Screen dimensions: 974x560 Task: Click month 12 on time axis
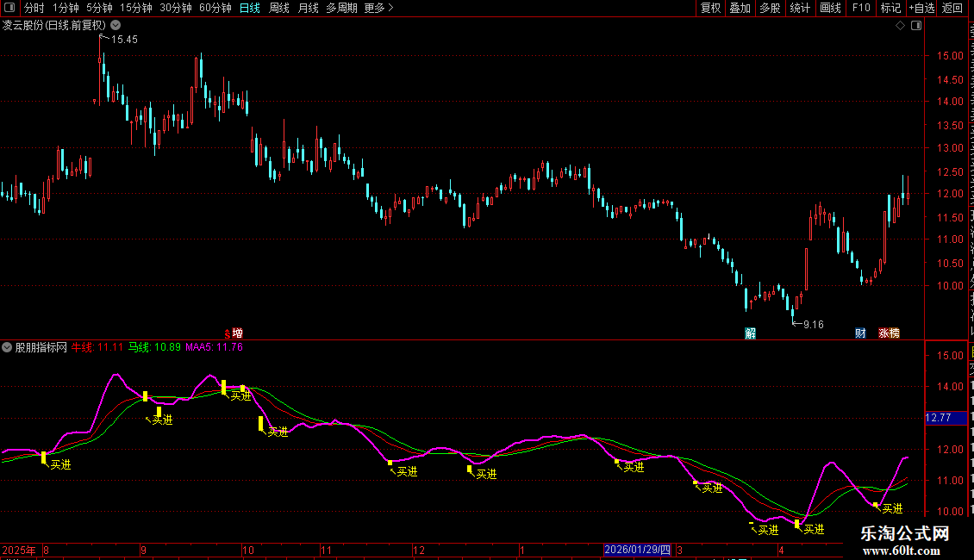[x=419, y=550]
